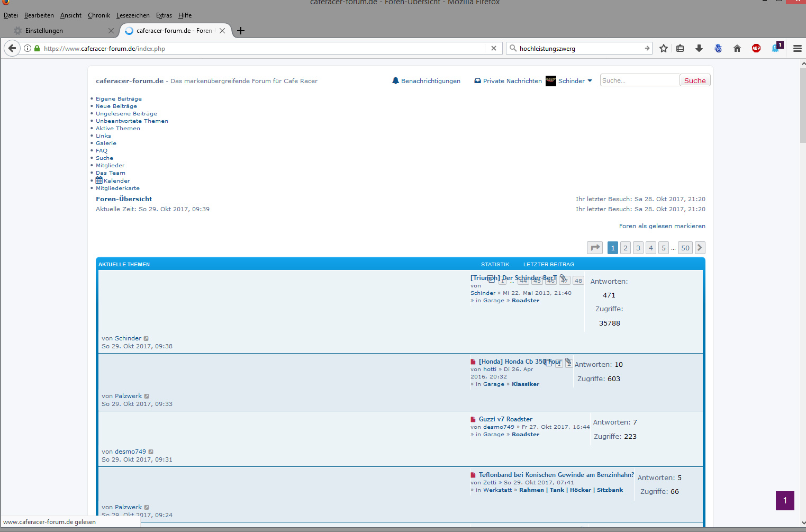This screenshot has width=806, height=532.
Task: Open Chronik menu
Action: click(x=99, y=15)
